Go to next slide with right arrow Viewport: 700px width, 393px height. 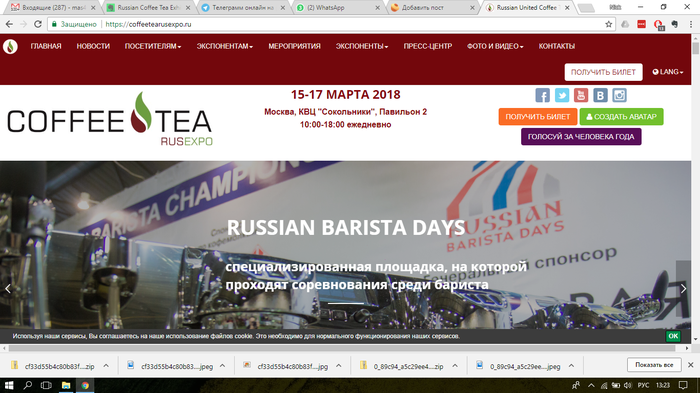(x=683, y=288)
